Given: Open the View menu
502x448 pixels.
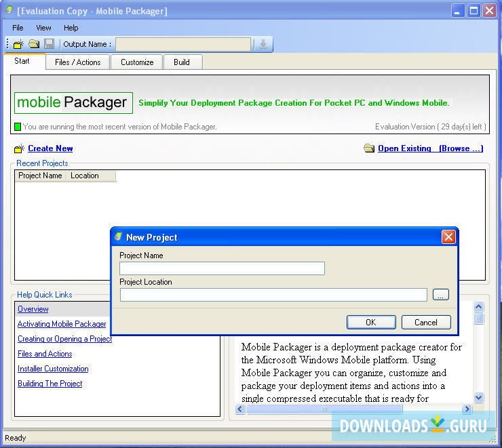Looking at the screenshot, I should (x=43, y=28).
